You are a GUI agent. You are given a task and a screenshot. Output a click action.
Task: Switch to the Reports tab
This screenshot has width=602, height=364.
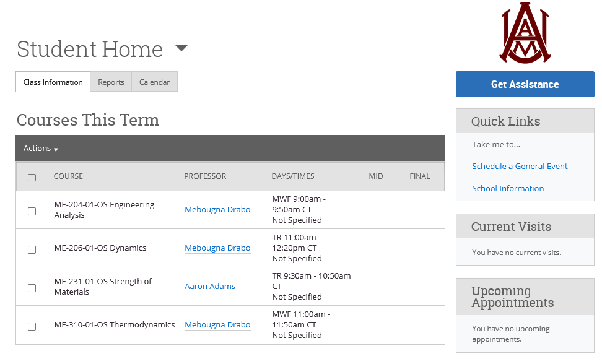[111, 82]
